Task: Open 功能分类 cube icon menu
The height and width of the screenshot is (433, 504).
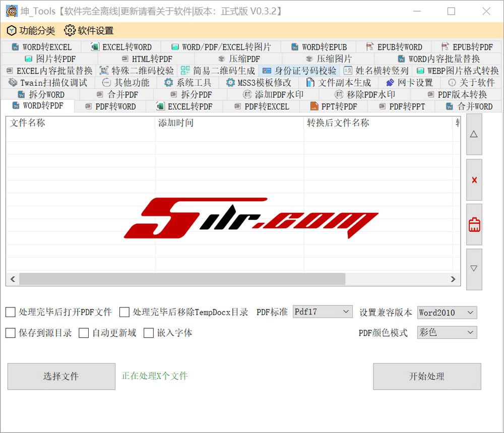Action: 31,31
